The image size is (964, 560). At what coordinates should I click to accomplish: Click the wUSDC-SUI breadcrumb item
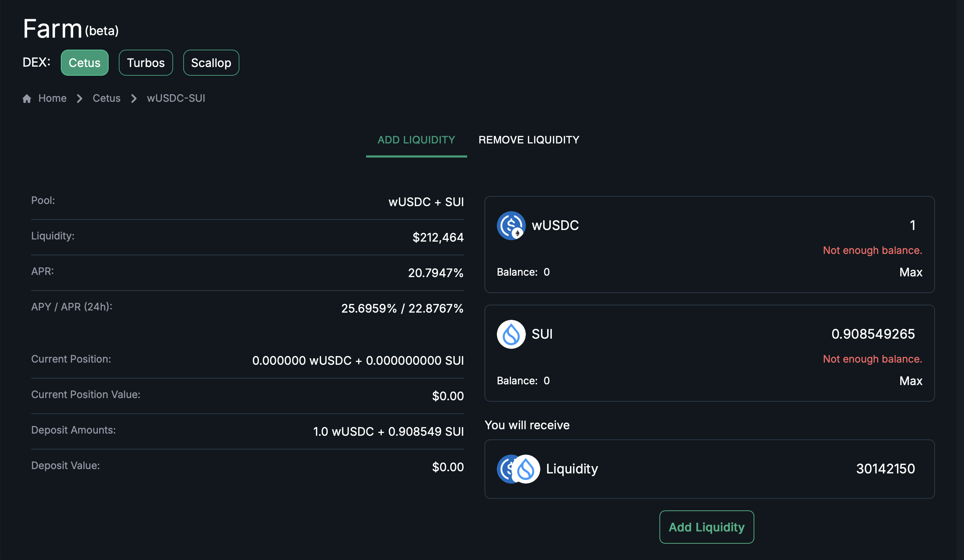pos(176,98)
